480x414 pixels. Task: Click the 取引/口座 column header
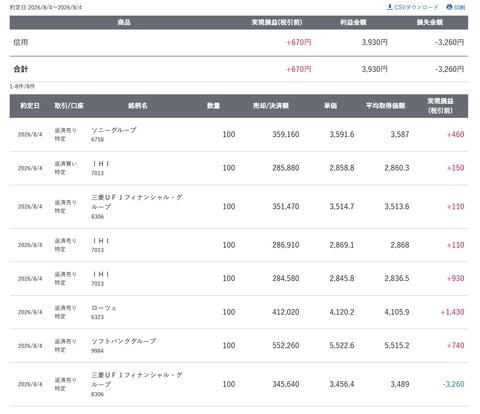point(69,106)
